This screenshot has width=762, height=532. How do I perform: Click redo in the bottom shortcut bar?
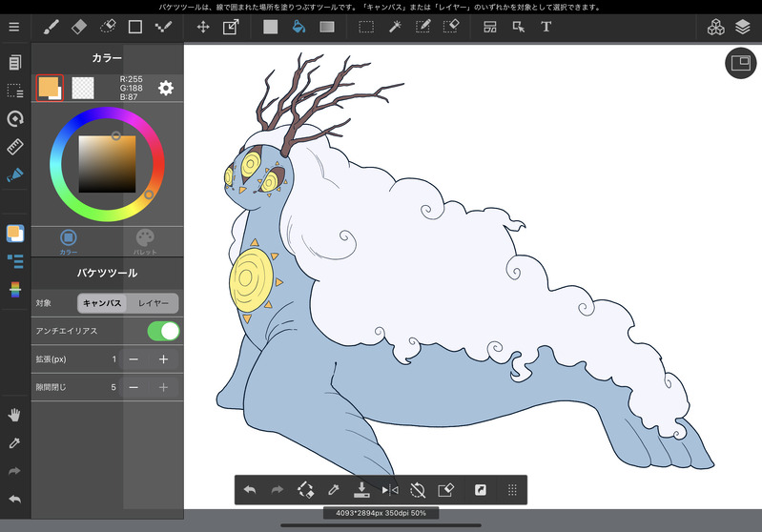pyautogui.click(x=278, y=490)
